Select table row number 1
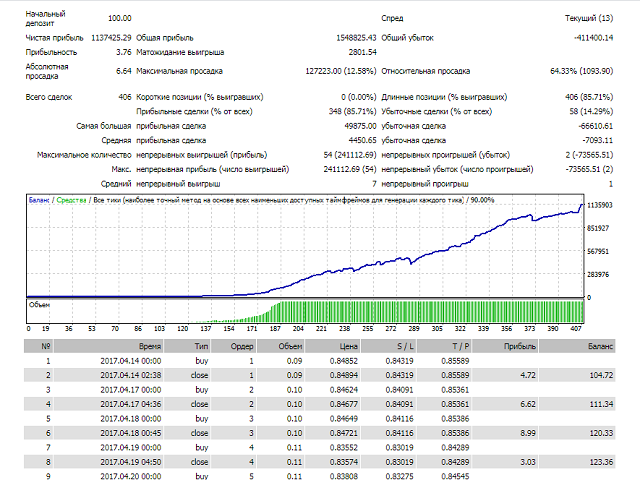This screenshot has height=480, width=640. tap(46, 359)
